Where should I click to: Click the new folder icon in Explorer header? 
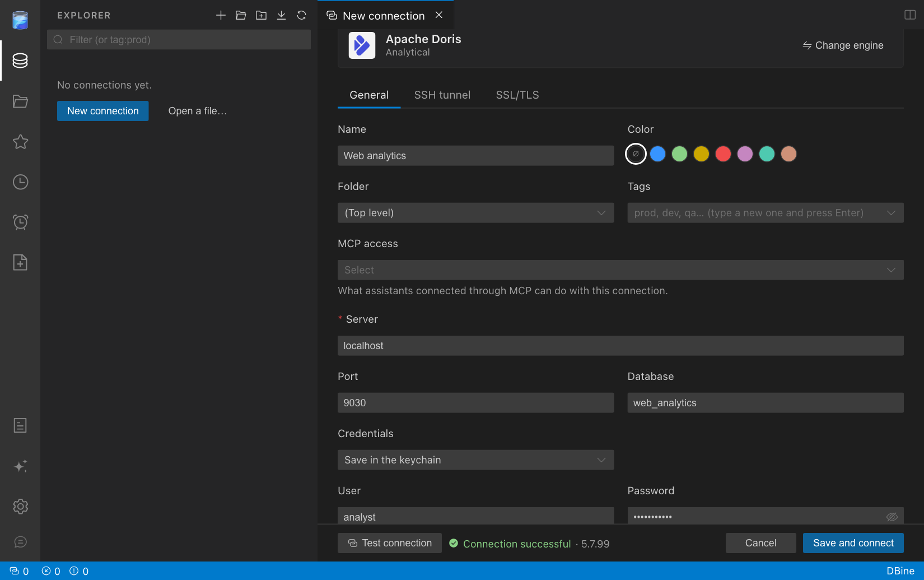pos(261,15)
